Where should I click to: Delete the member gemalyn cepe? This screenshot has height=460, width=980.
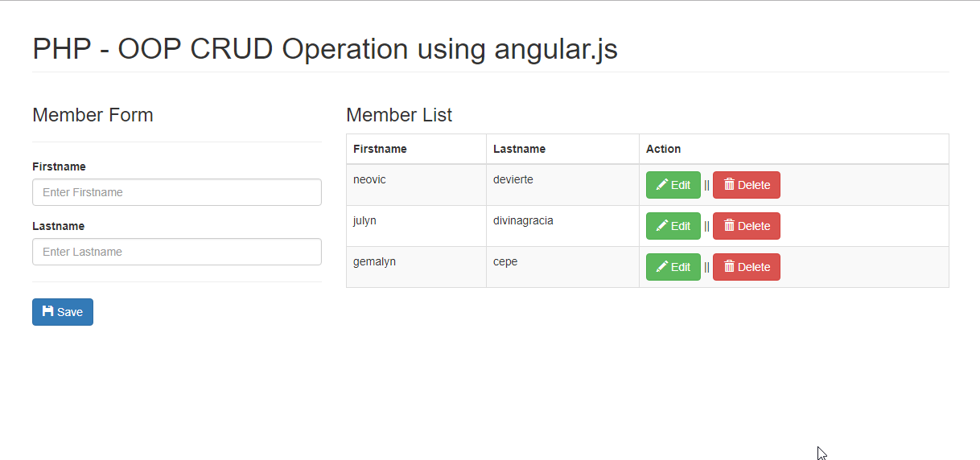747,267
